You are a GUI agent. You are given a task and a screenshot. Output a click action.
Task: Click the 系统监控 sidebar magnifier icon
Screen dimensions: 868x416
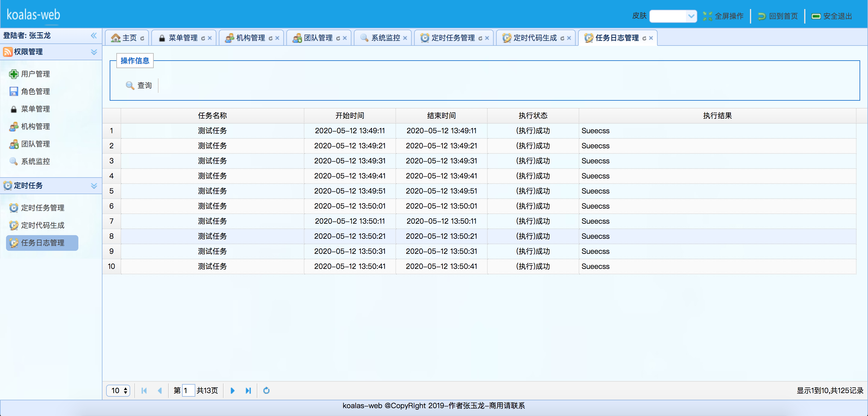pyautogui.click(x=14, y=162)
